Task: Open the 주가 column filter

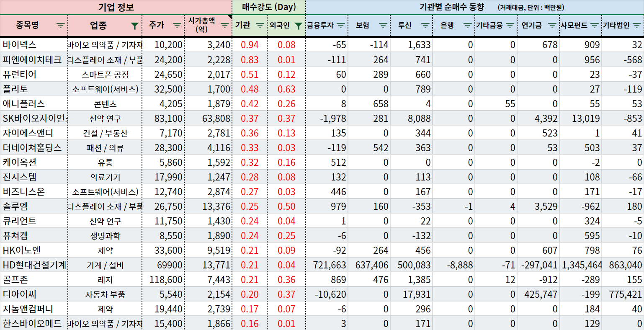Action: (177, 26)
